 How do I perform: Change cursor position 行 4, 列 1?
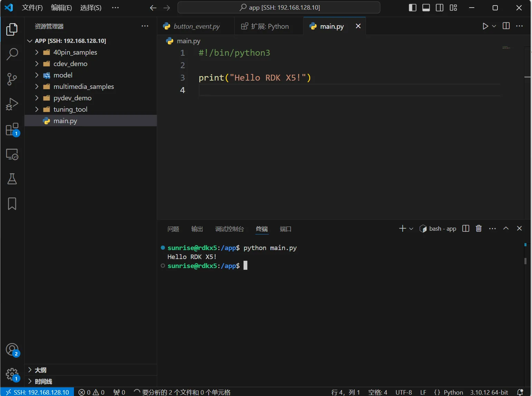(345, 392)
